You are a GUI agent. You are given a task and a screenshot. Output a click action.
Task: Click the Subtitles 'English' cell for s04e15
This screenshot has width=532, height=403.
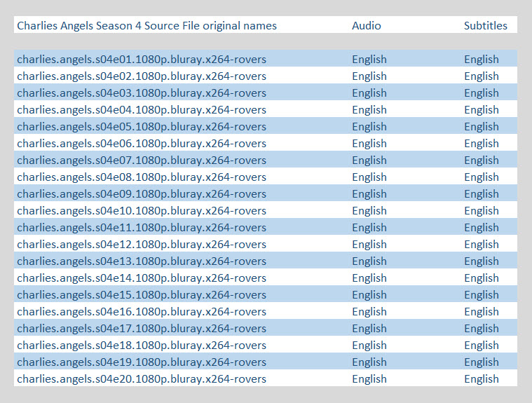click(x=482, y=295)
